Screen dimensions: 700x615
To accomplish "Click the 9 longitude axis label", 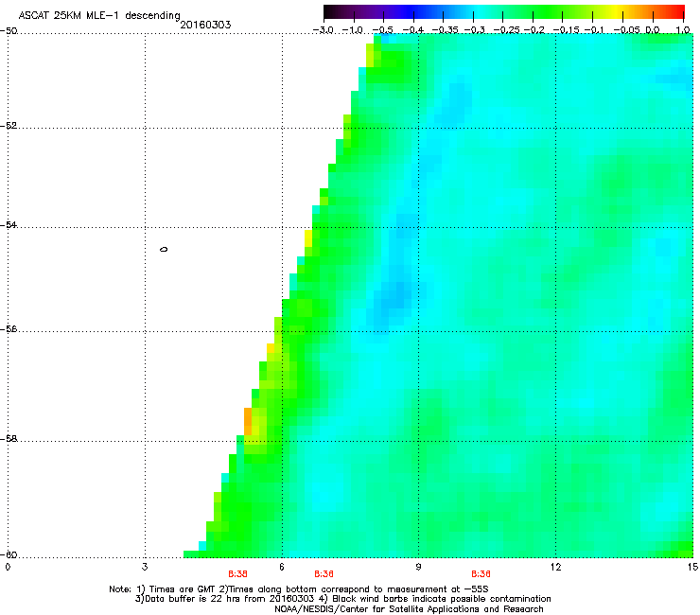I will coord(418,567).
